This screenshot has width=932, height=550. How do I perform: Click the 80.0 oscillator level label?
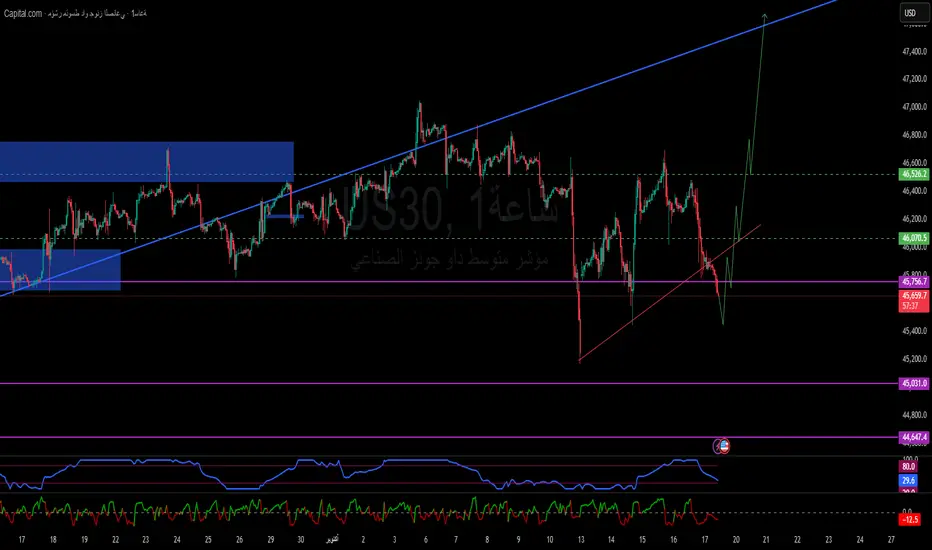908,467
